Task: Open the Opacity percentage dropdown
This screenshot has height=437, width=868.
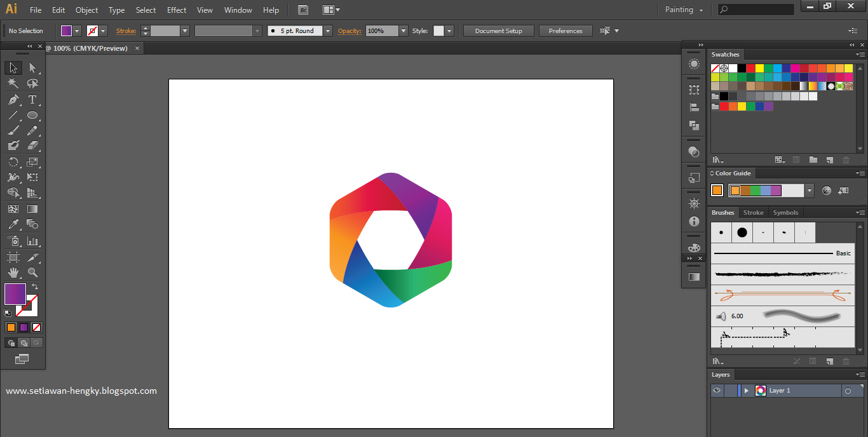Action: (x=403, y=30)
